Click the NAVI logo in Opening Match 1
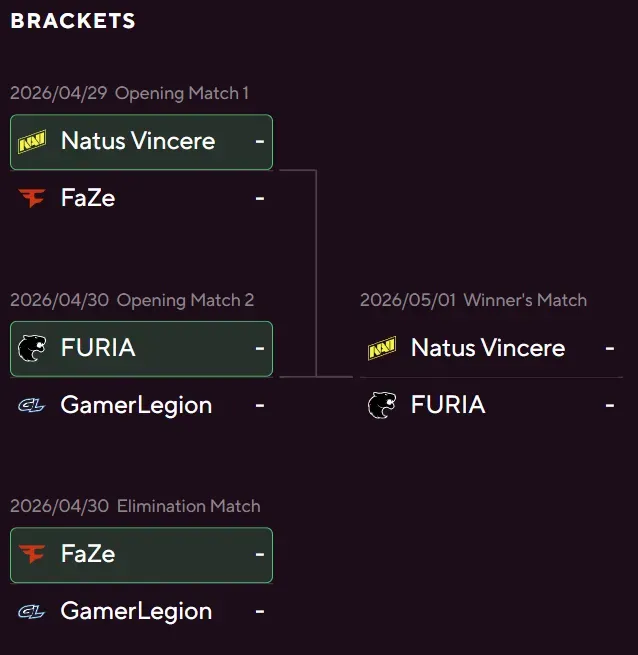 click(32, 142)
